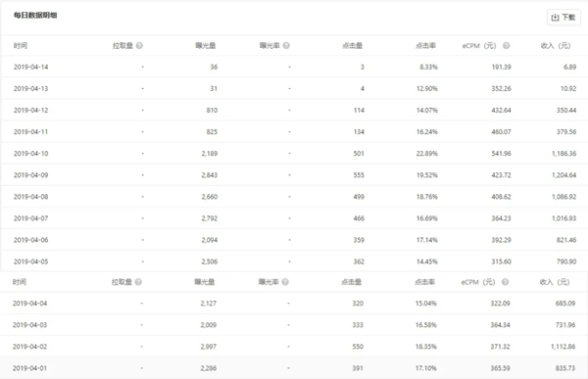Click click-rate value 12.90%

pyautogui.click(x=426, y=89)
